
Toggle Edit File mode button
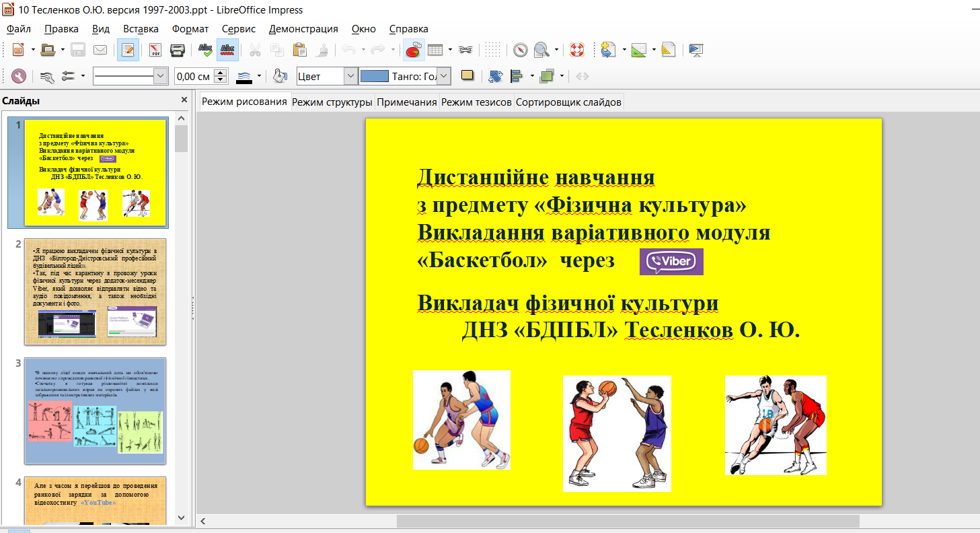pos(128,50)
